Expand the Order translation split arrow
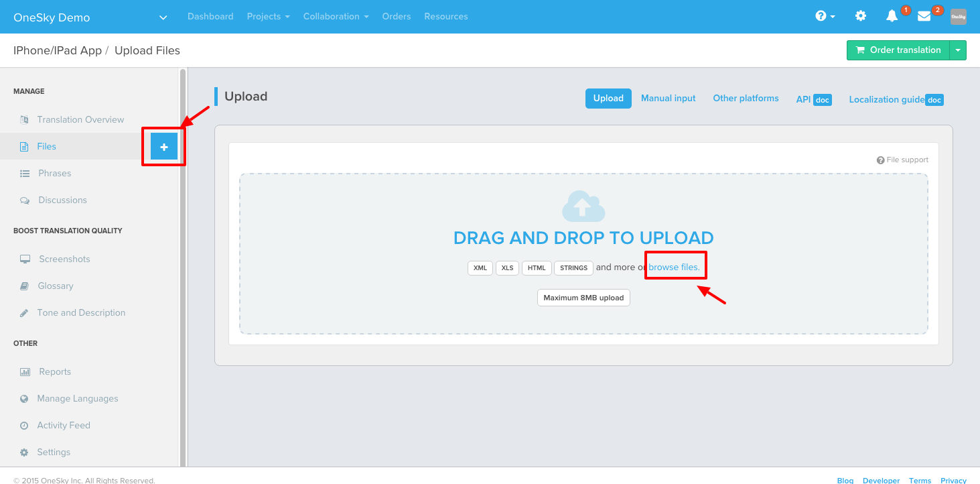Screen dimensions: 980x484 pyautogui.click(x=958, y=50)
